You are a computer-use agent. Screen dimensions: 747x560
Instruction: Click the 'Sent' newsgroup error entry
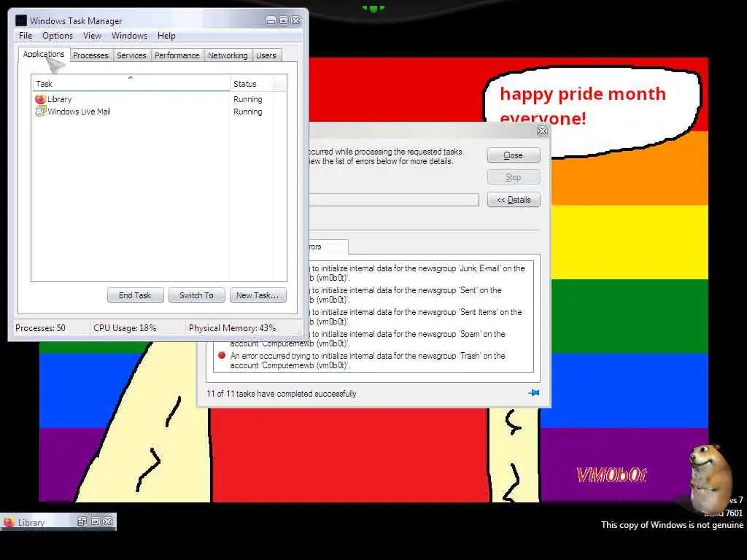tap(405, 295)
